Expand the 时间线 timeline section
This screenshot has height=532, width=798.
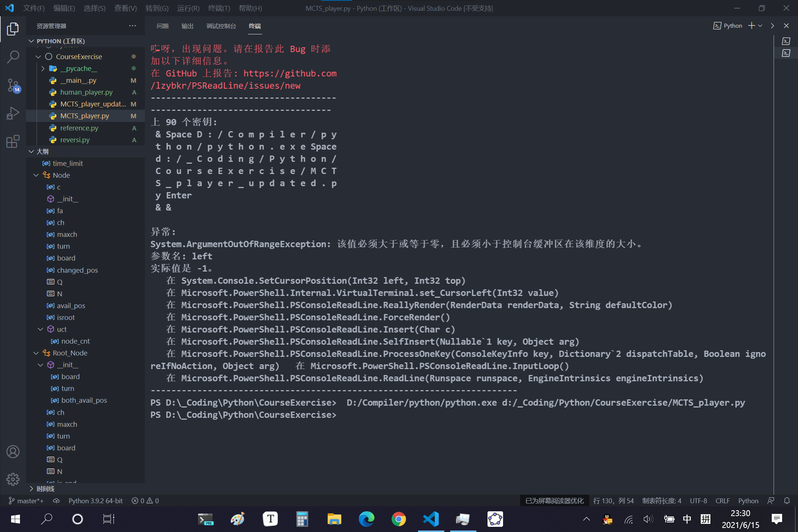(31, 488)
